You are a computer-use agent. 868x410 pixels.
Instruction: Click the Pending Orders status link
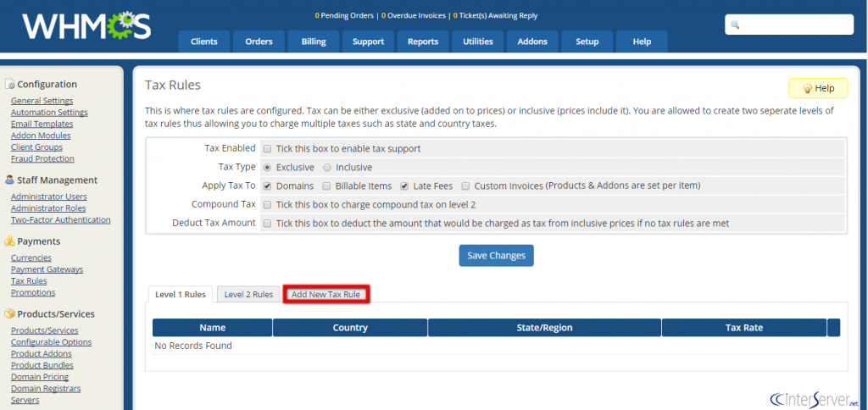tap(344, 15)
